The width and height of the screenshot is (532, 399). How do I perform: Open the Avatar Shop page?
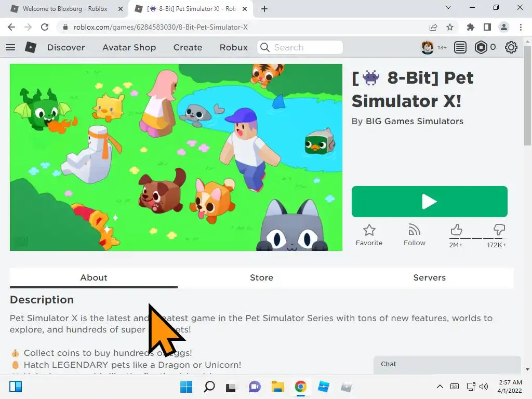click(x=129, y=47)
